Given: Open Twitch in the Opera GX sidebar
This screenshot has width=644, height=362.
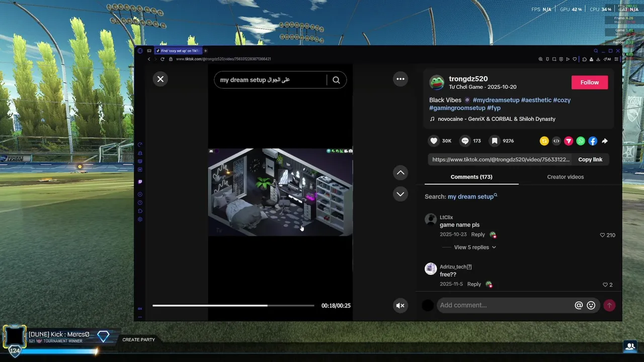Looking at the screenshot, I should [140, 182].
